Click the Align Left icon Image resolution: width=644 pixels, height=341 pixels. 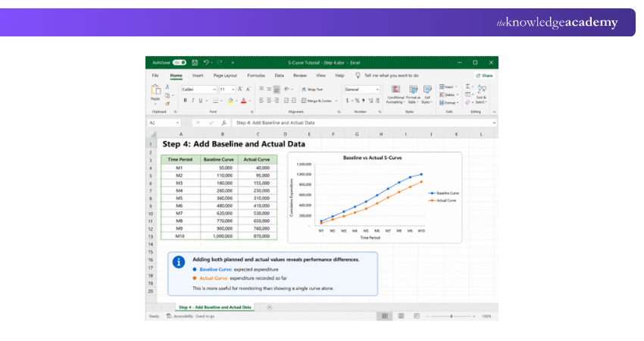261,101
